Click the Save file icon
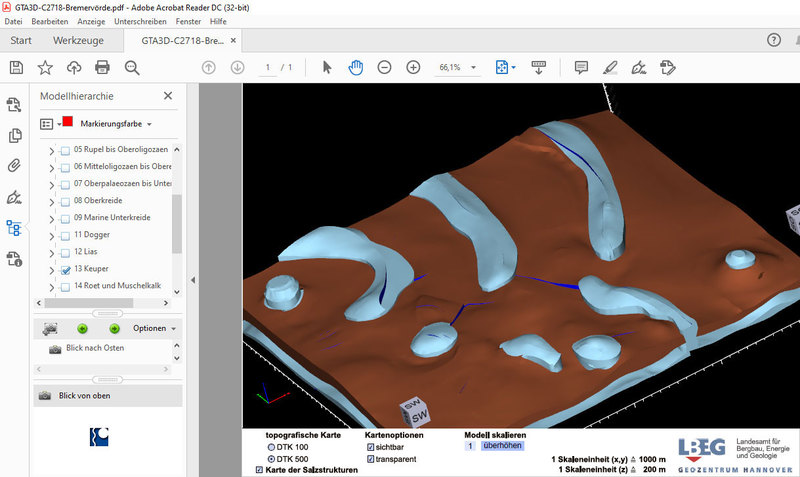800x477 pixels. tap(16, 67)
